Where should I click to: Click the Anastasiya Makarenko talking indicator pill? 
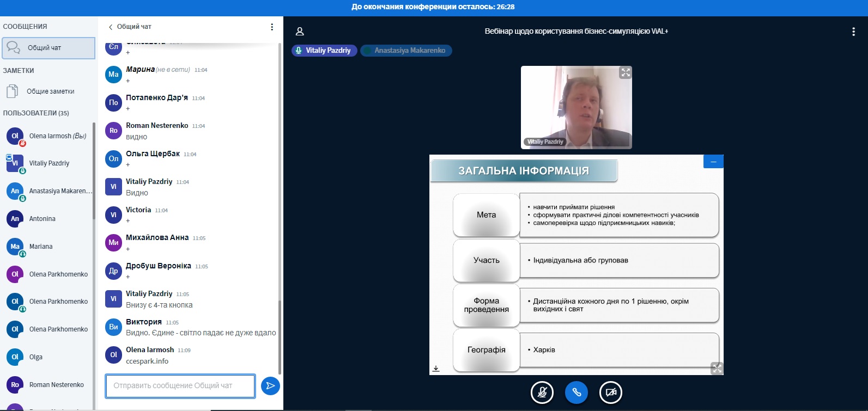406,51
